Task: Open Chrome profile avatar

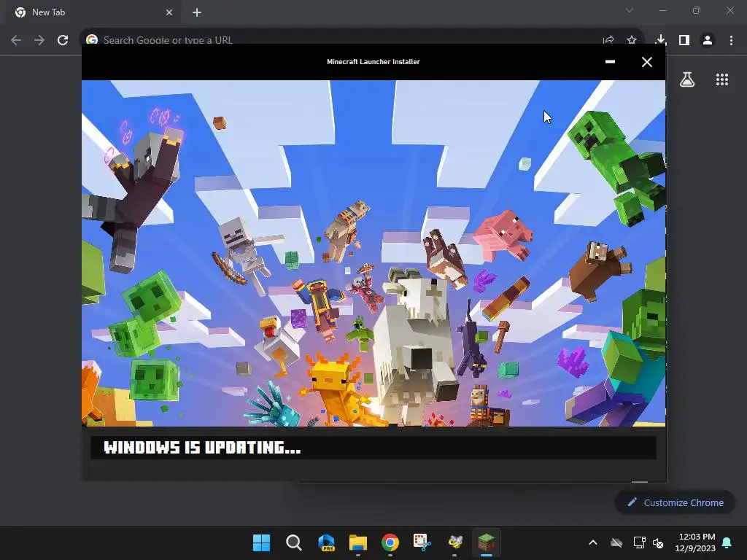Action: [x=708, y=40]
